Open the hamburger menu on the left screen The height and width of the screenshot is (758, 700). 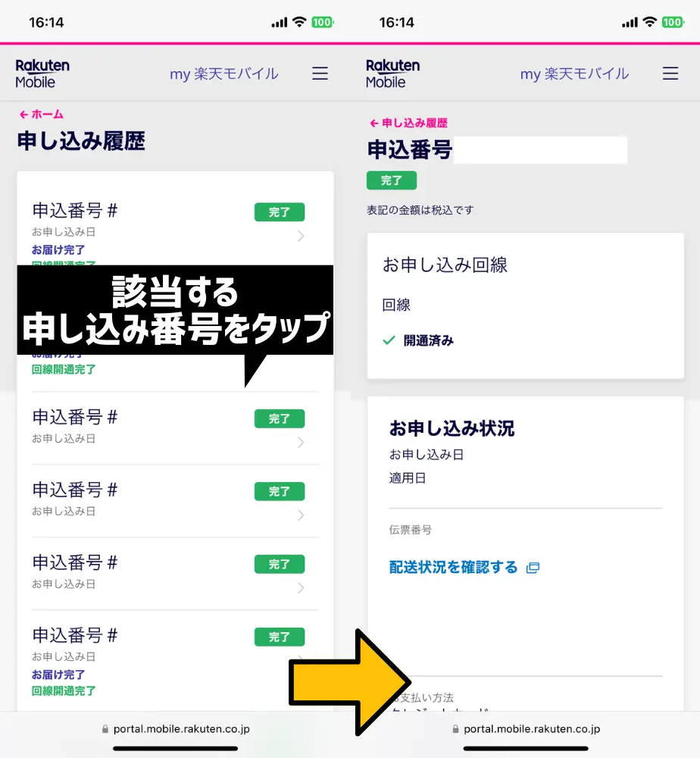click(320, 73)
